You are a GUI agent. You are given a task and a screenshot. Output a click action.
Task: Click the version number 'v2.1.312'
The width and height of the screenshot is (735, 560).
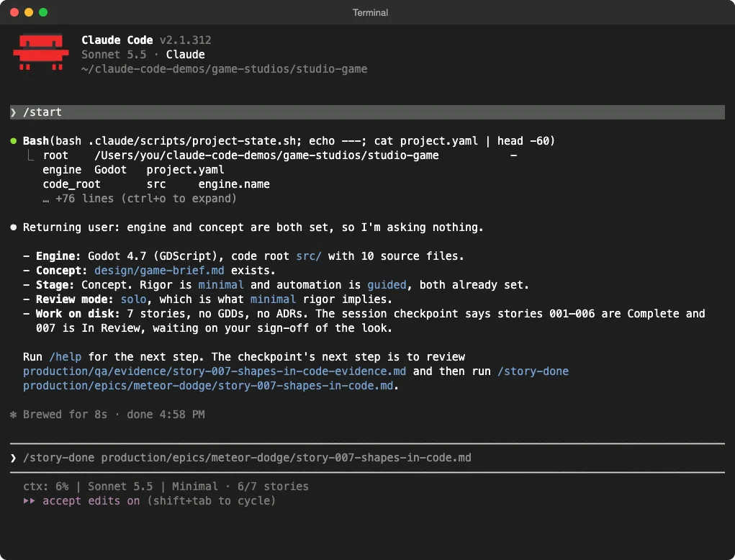[x=185, y=40]
